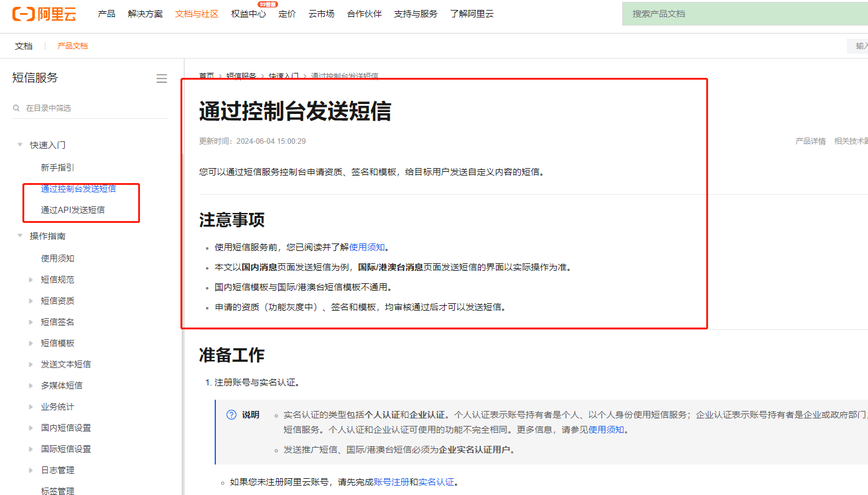This screenshot has width=868, height=495.
Task: Open the 使用须知 link under 注意事项
Action: (x=367, y=247)
